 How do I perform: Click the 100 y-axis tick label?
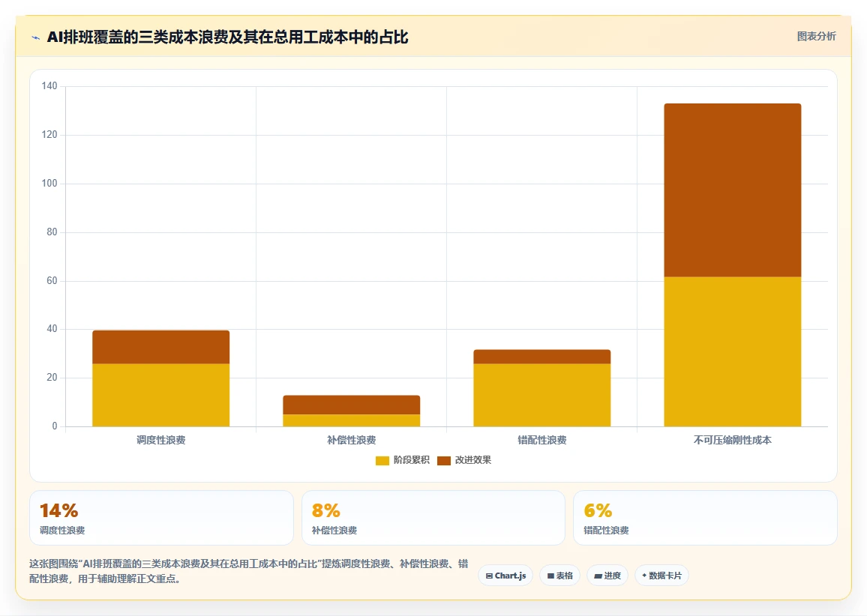click(49, 184)
